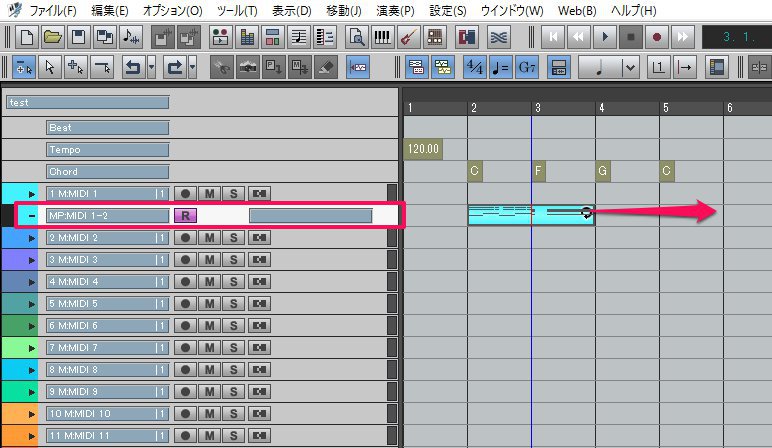Click the document magnifier preview icon
Image resolution: width=772 pixels, height=448 pixels.
(x=356, y=37)
